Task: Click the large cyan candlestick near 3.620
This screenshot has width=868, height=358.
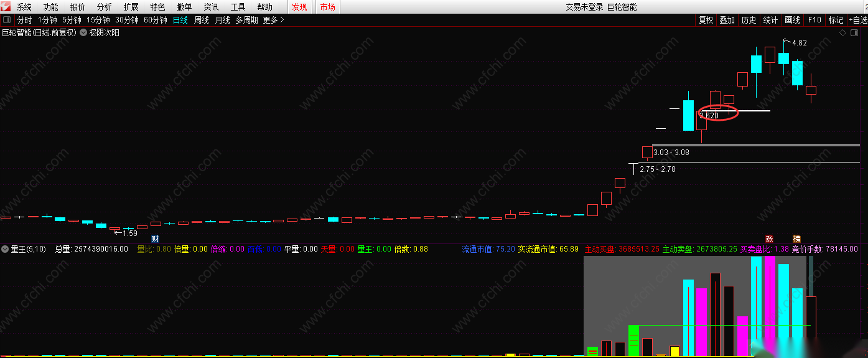Action: pyautogui.click(x=688, y=115)
